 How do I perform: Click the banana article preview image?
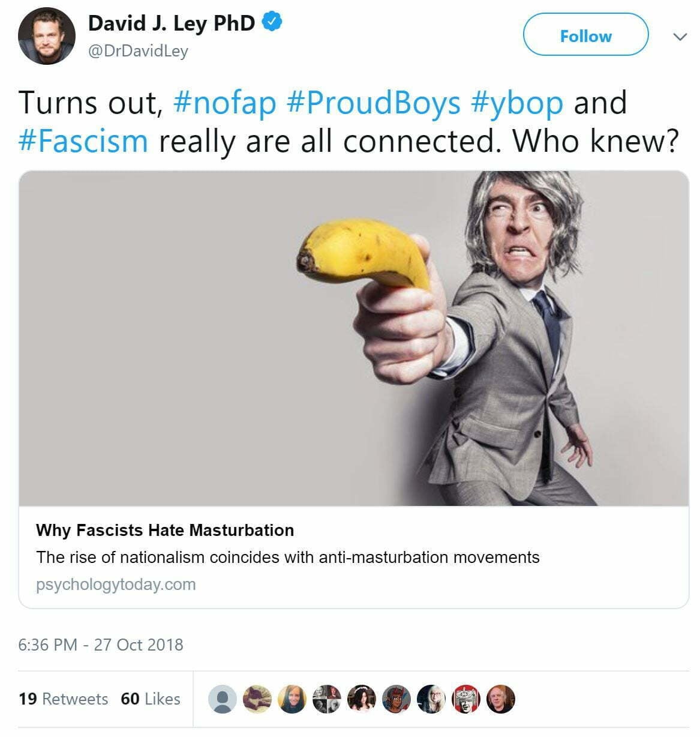(x=354, y=338)
